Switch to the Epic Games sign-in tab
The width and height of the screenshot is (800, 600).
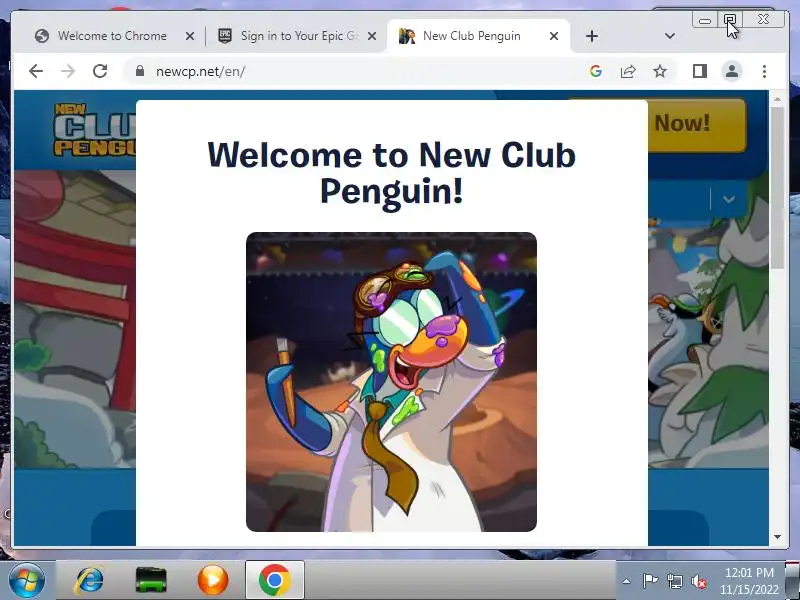click(x=298, y=36)
